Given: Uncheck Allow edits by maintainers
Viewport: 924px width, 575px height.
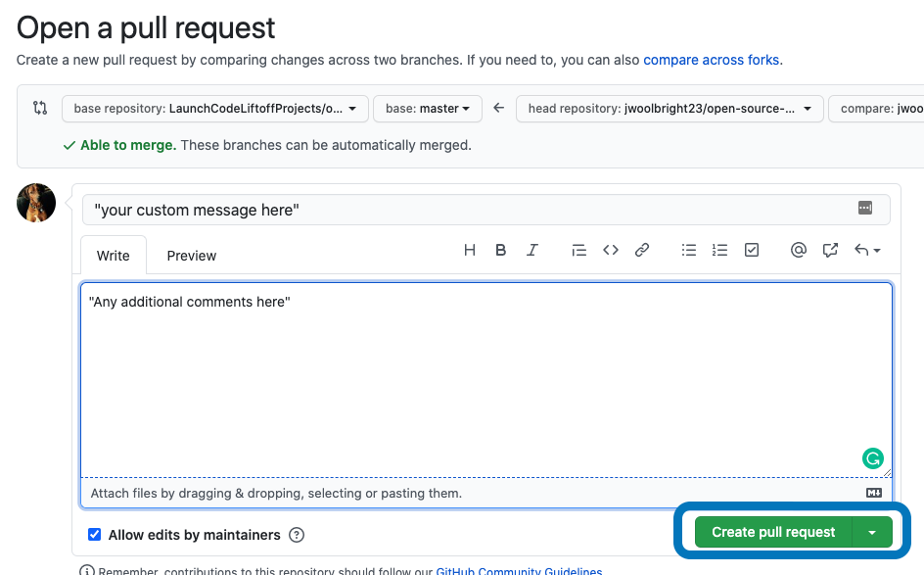Looking at the screenshot, I should coord(95,535).
